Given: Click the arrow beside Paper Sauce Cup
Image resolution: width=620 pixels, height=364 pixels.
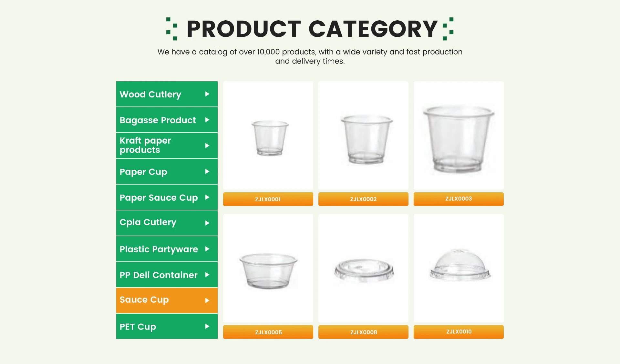Looking at the screenshot, I should pyautogui.click(x=207, y=197).
